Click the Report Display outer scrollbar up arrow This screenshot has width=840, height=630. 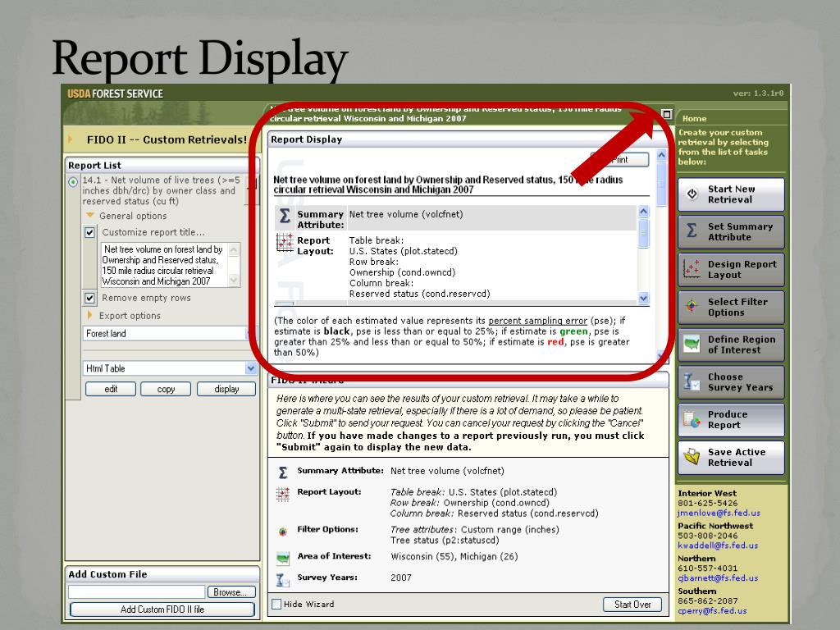click(662, 155)
